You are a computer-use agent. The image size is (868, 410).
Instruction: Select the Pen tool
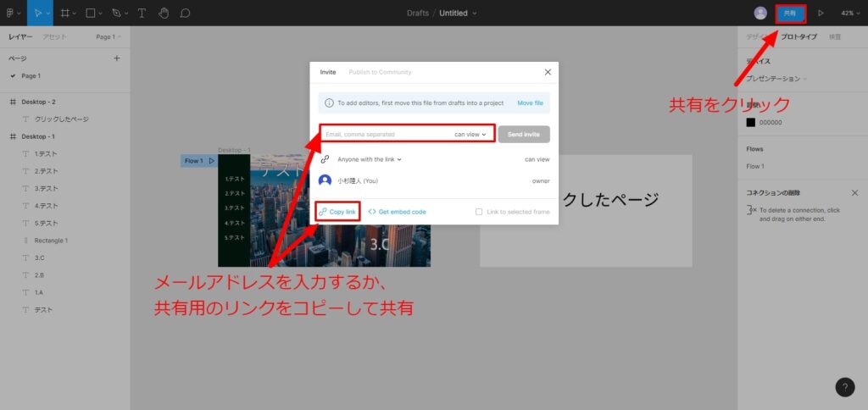(x=116, y=13)
